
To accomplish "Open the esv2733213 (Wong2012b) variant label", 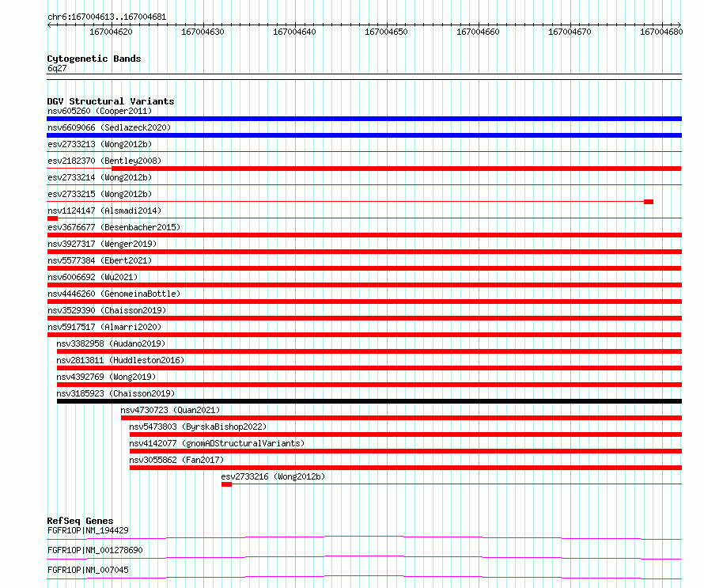I will [x=100, y=144].
